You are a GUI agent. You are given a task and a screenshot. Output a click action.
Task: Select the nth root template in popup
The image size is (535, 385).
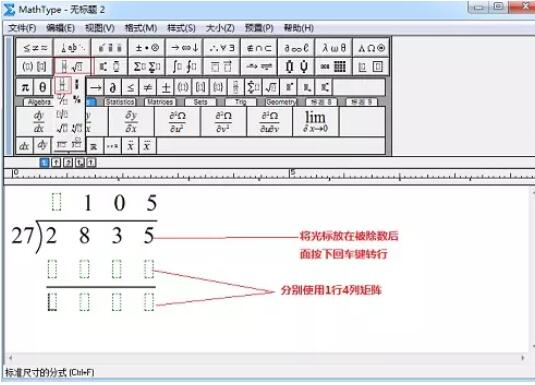click(x=77, y=128)
